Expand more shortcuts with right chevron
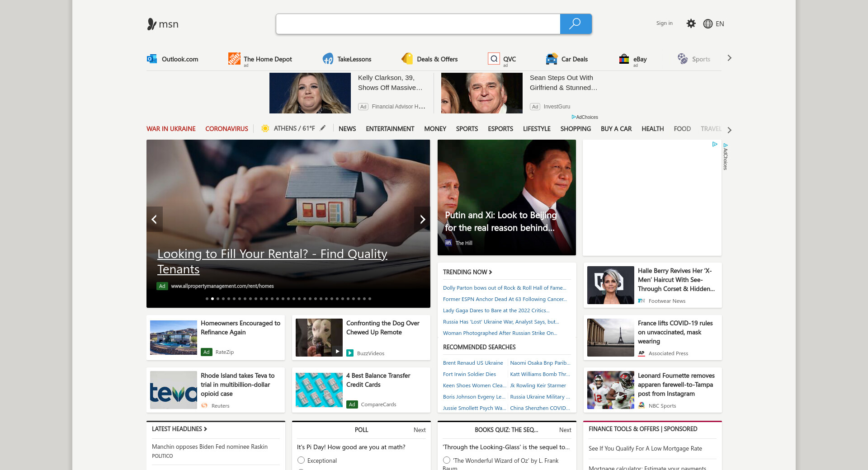The image size is (868, 470). pyautogui.click(x=729, y=58)
